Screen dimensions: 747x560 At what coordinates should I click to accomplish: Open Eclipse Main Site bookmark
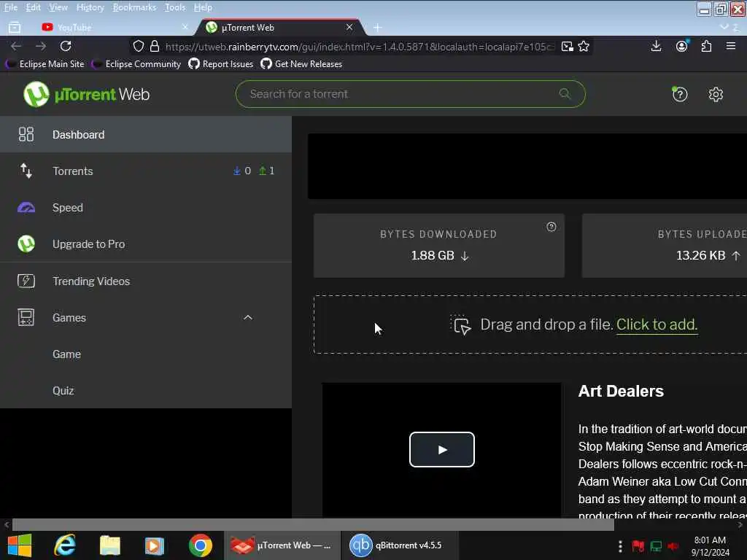[x=44, y=64]
